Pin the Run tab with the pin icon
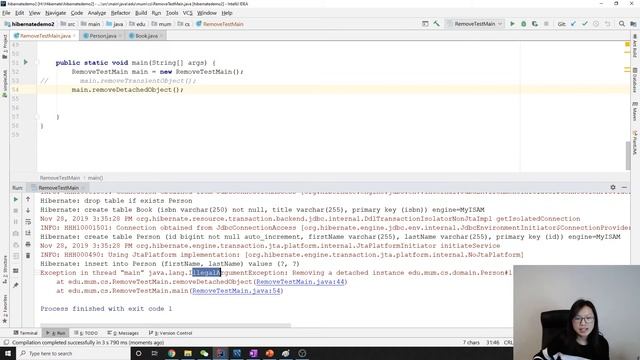 [x=16, y=285]
